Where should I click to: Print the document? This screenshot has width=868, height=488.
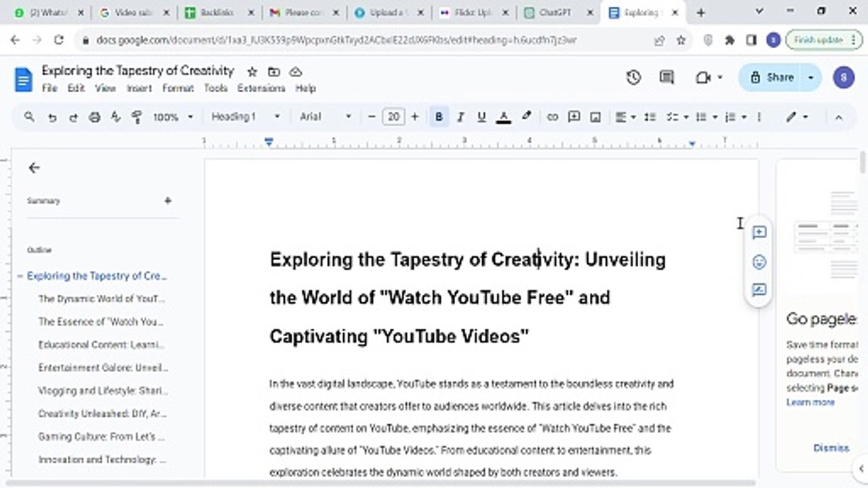tap(95, 117)
